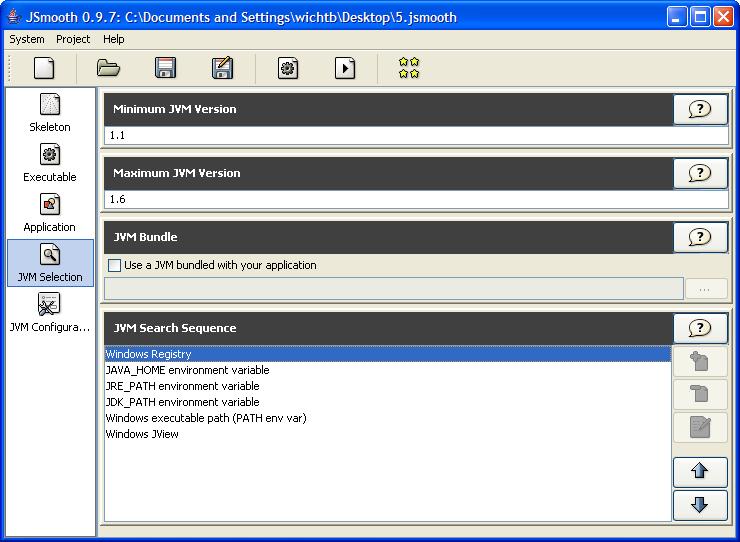This screenshot has width=740, height=542.
Task: Select JAVA_HOME environment variable in the list
Action: [x=187, y=370]
